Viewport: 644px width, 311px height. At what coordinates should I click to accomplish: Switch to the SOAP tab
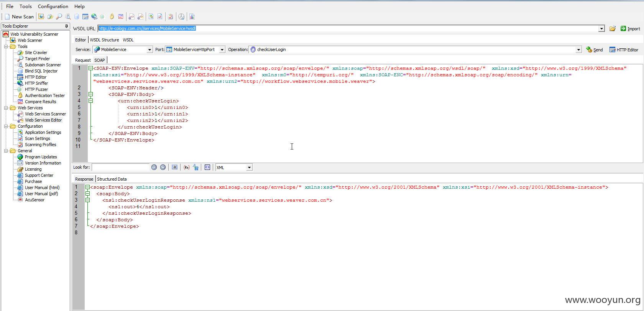100,60
